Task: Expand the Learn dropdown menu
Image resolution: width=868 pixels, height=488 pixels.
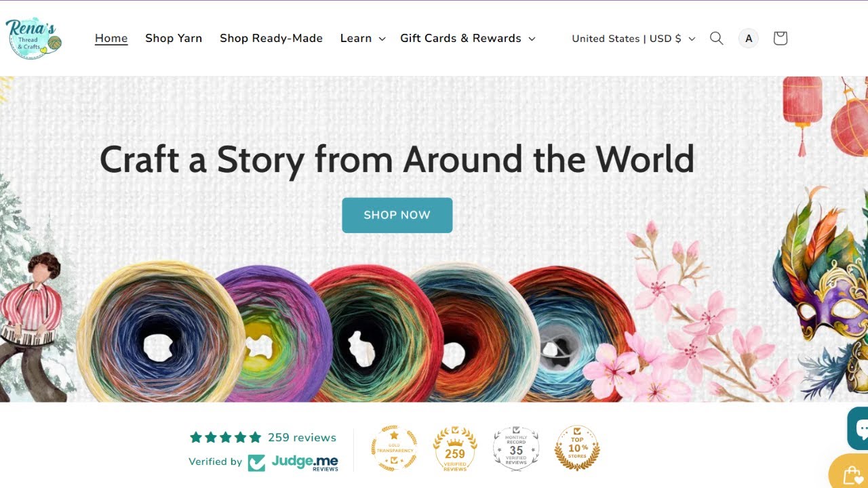Action: pos(363,39)
